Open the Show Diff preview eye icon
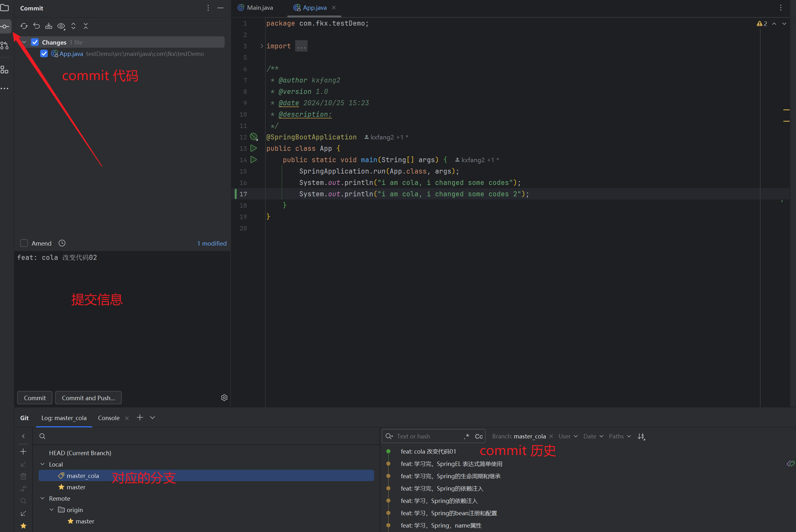 coord(61,26)
